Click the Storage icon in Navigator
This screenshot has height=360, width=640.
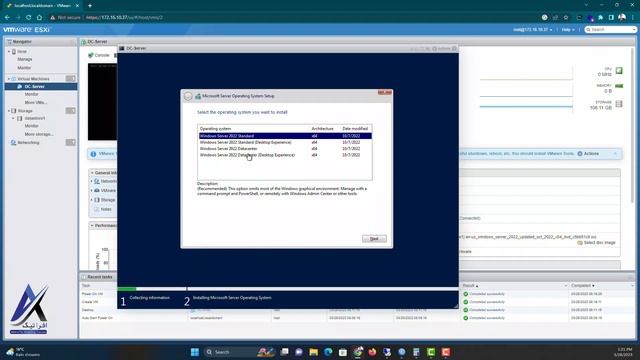pyautogui.click(x=13, y=111)
